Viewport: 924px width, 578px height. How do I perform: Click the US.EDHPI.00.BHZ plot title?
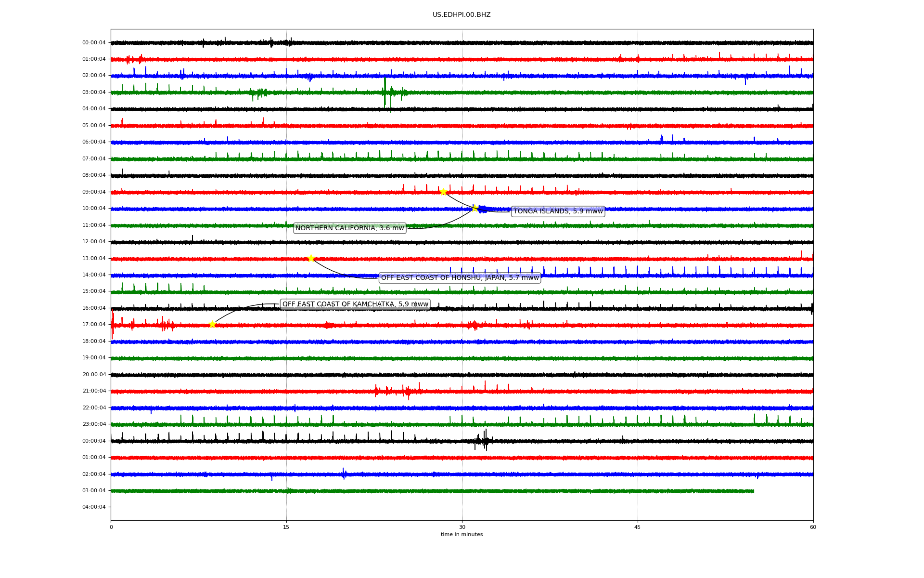pyautogui.click(x=462, y=15)
